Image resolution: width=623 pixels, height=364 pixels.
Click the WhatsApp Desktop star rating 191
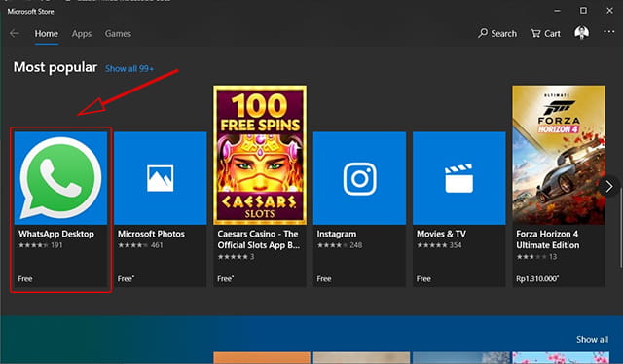(x=41, y=245)
